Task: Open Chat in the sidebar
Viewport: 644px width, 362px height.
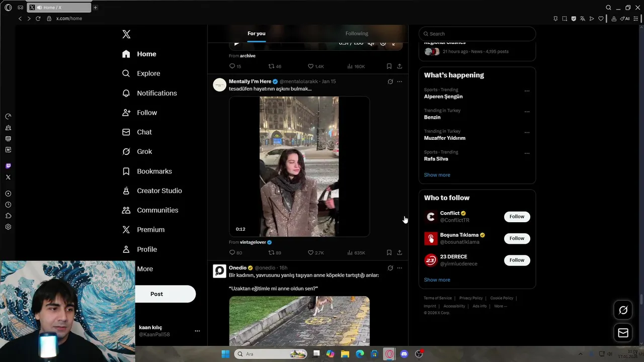Action: click(137, 132)
